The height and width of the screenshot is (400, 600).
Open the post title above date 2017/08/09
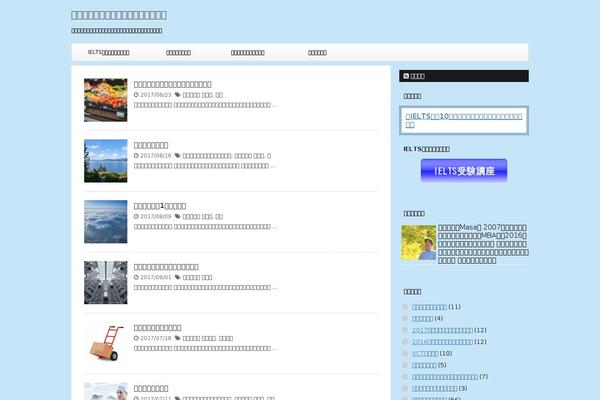click(x=160, y=206)
